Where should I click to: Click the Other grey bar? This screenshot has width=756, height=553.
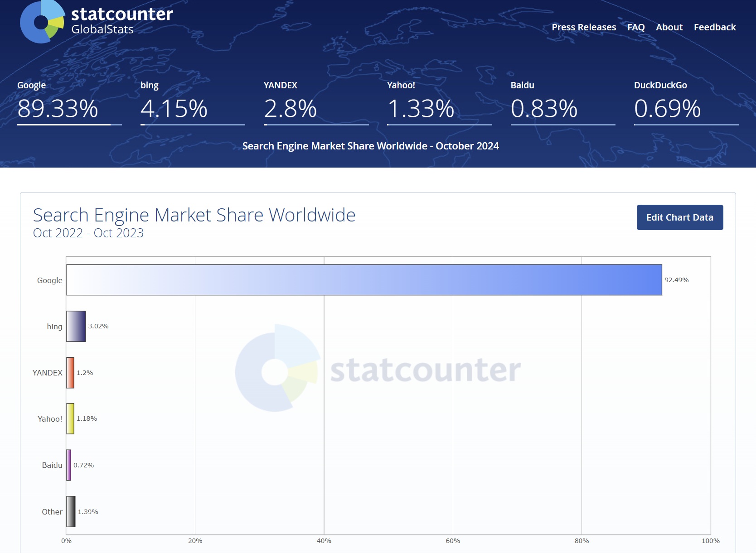click(x=71, y=512)
